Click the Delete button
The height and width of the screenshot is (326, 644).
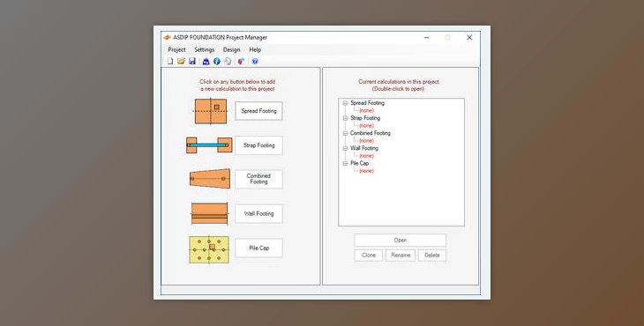(x=432, y=255)
